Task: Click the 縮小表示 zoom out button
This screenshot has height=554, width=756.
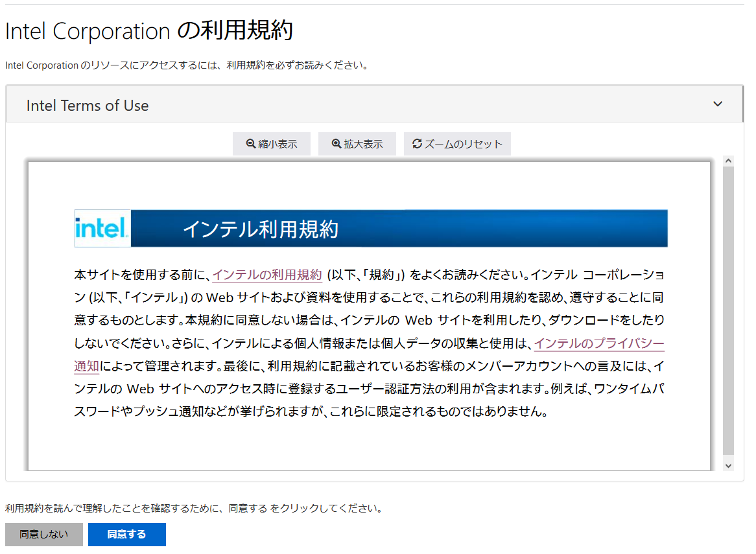Action: (x=272, y=144)
